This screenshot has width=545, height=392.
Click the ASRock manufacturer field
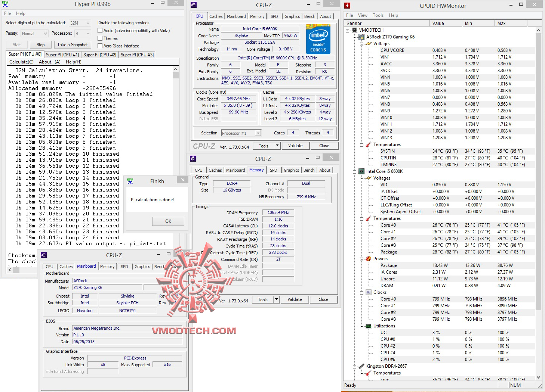[x=127, y=281]
